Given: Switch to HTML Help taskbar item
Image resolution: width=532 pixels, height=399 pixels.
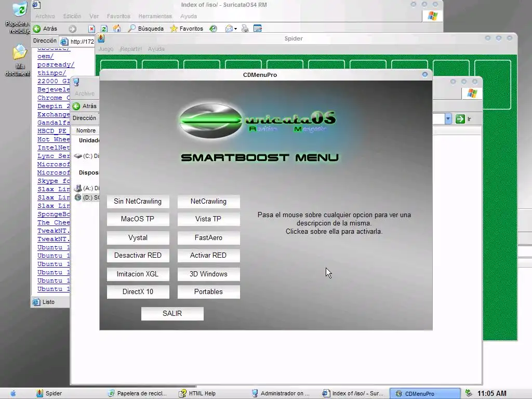Looking at the screenshot, I should pyautogui.click(x=198, y=393).
